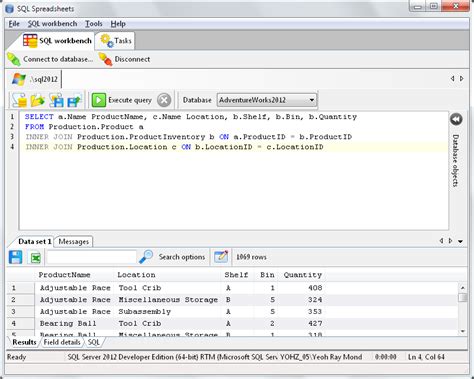Select the Results bottom tab

pos(24,342)
